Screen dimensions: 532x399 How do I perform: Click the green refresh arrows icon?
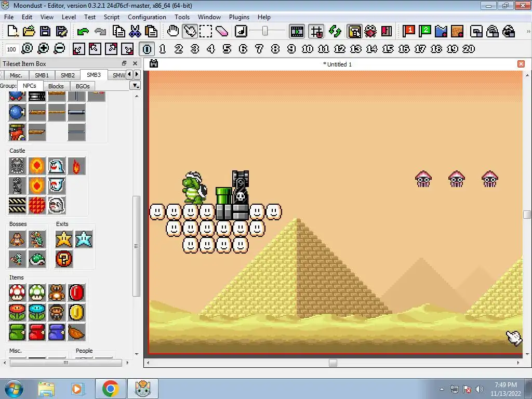(335, 31)
